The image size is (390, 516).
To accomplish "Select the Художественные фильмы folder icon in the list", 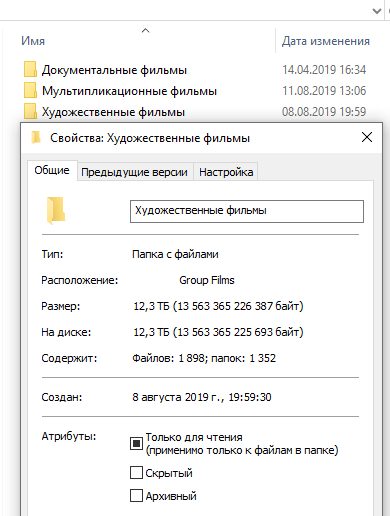I will click(30, 111).
